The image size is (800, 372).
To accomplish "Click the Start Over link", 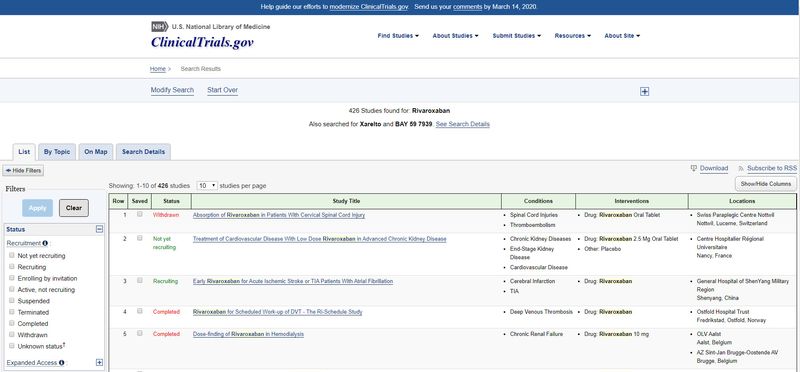I will click(222, 90).
